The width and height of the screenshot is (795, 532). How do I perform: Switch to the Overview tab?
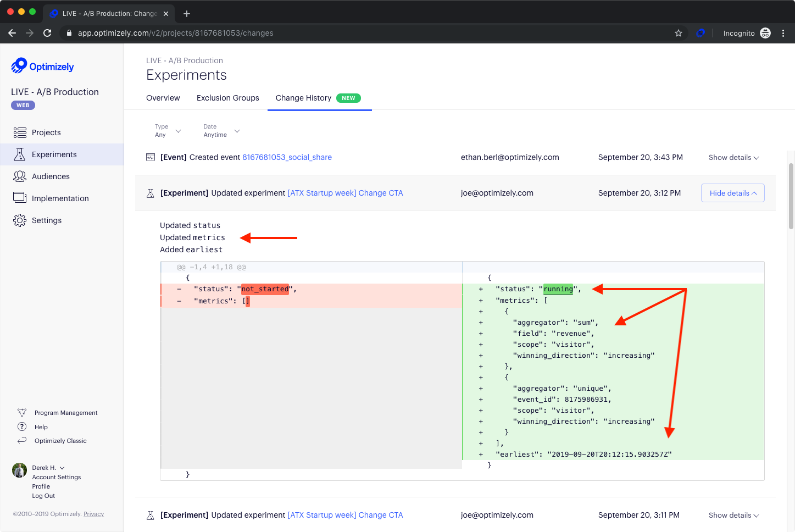(x=163, y=98)
